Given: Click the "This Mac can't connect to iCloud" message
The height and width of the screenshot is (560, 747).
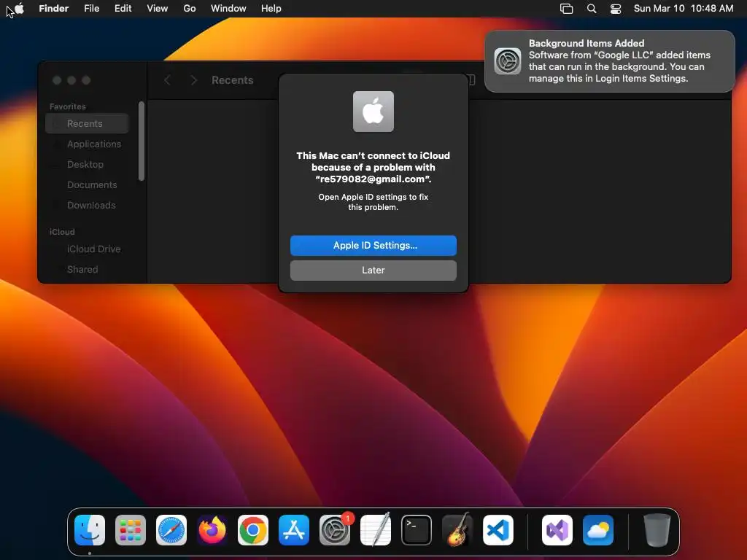Looking at the screenshot, I should pyautogui.click(x=373, y=167).
